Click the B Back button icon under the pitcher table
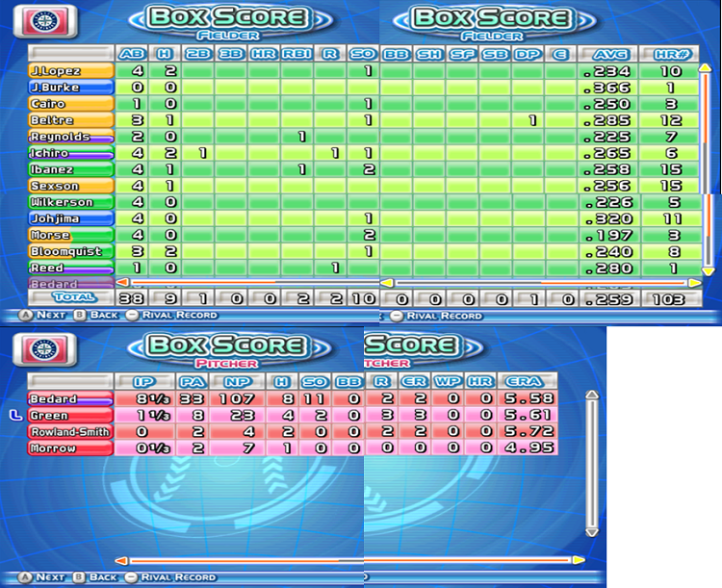This screenshot has height=588, width=722. coord(79,577)
